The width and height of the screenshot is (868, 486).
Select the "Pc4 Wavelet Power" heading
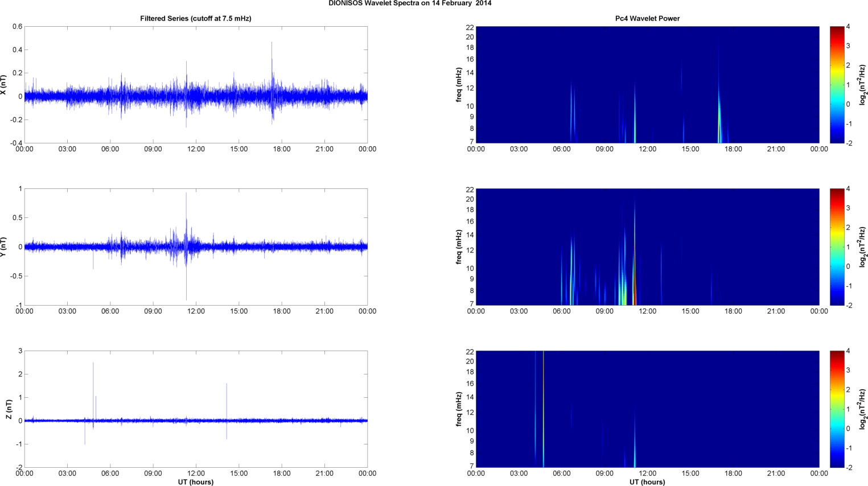(647, 18)
